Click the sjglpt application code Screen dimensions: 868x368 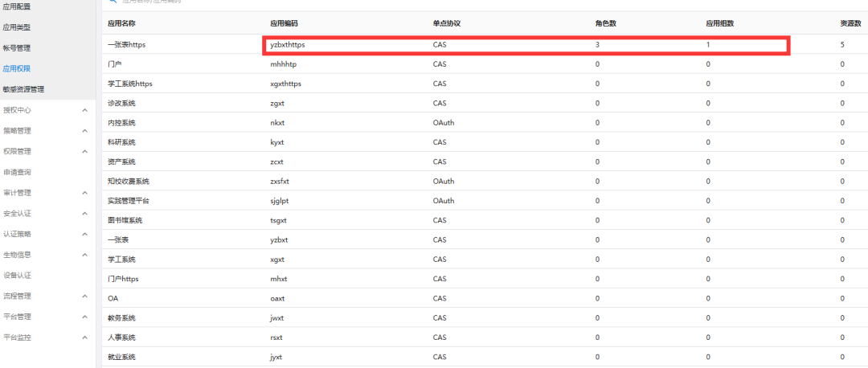click(x=280, y=201)
